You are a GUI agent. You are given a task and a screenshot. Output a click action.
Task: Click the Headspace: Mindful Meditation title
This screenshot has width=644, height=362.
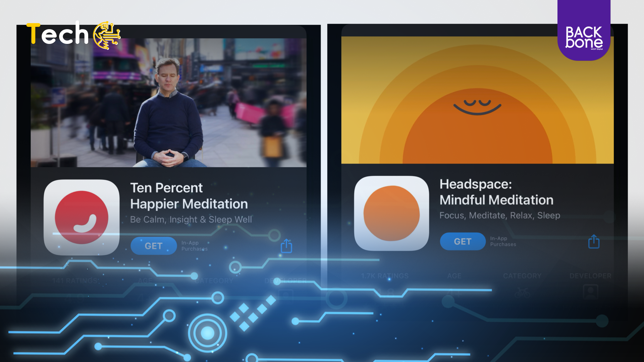[496, 192]
